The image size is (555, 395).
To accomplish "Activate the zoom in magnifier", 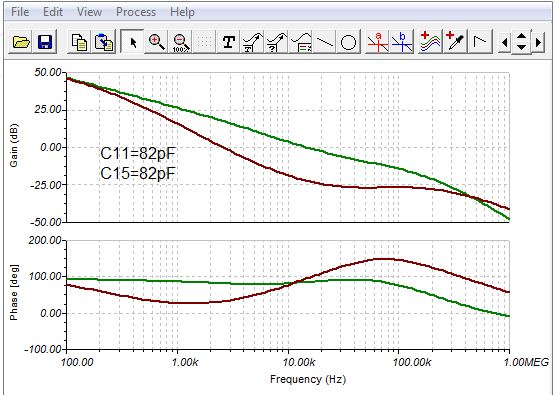I will tap(156, 42).
